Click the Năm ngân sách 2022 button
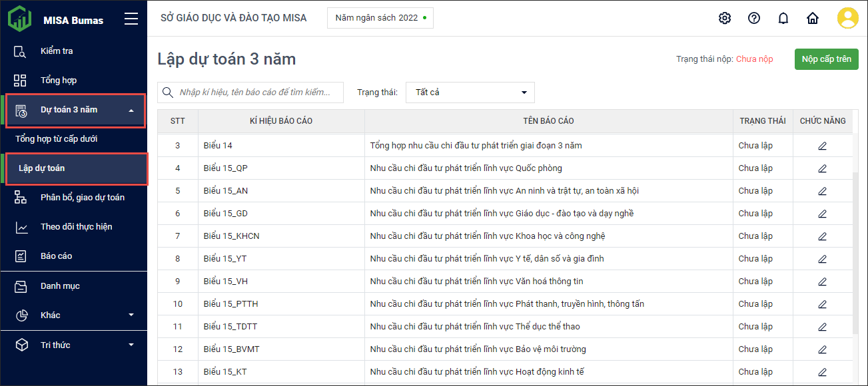This screenshot has width=868, height=386. click(x=380, y=18)
